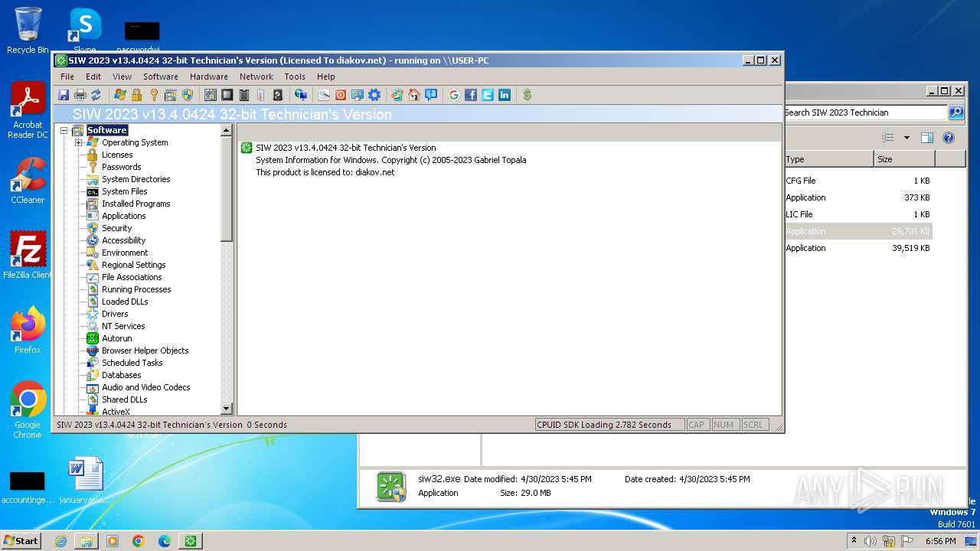Click the Size column header in Explorer
This screenshot has width=980, height=551.
(x=904, y=159)
